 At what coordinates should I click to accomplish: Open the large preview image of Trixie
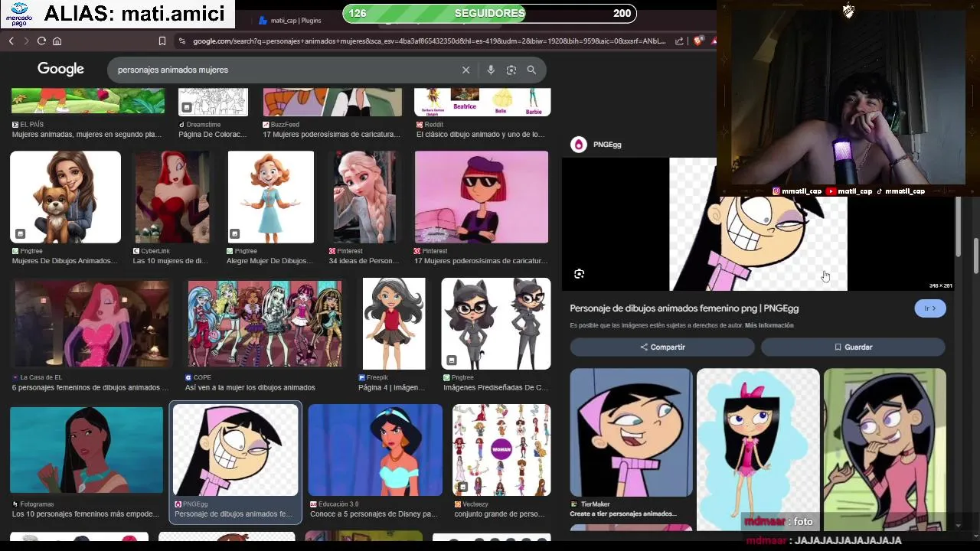(758, 224)
